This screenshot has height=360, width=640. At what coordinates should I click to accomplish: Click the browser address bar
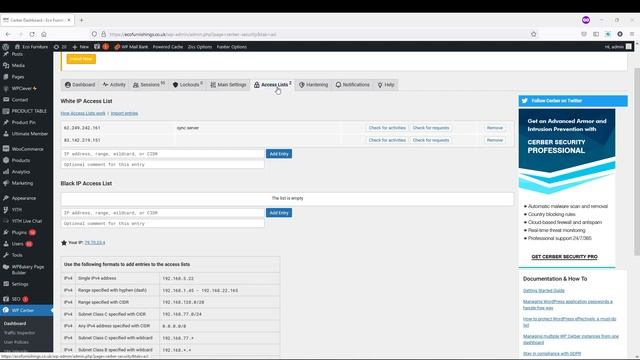(314, 34)
